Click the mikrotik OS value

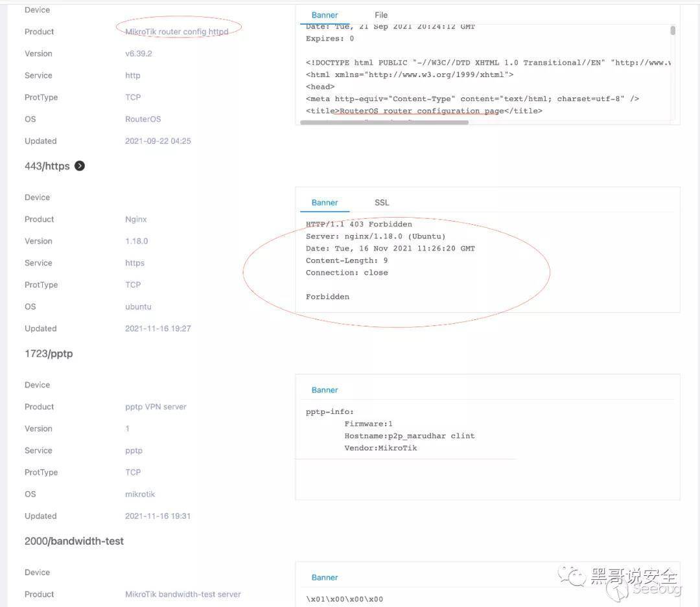[140, 494]
